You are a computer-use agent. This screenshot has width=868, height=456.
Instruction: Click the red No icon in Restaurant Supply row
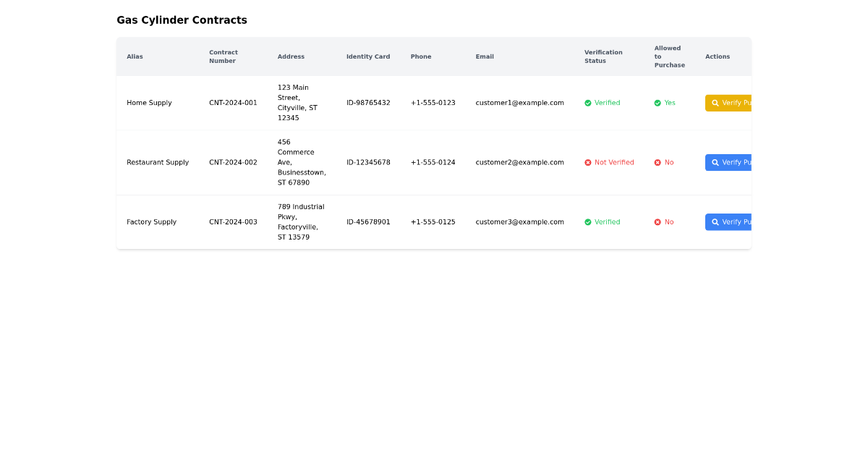pos(657,162)
